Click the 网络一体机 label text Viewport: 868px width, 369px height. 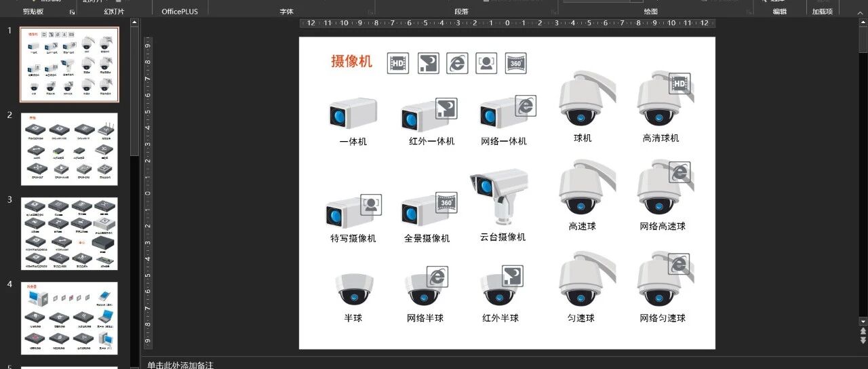(x=504, y=141)
